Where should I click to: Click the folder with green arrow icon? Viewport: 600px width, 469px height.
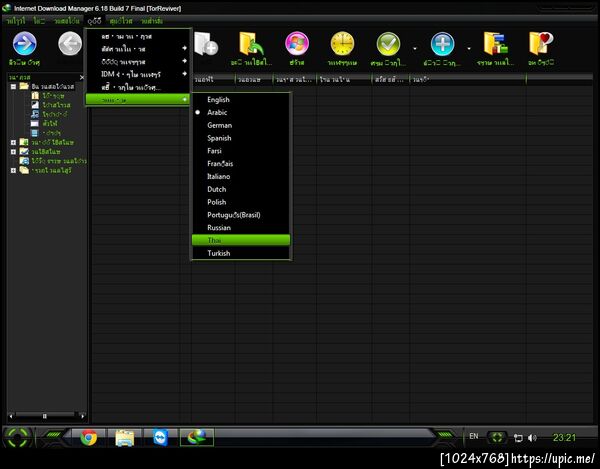(251, 44)
